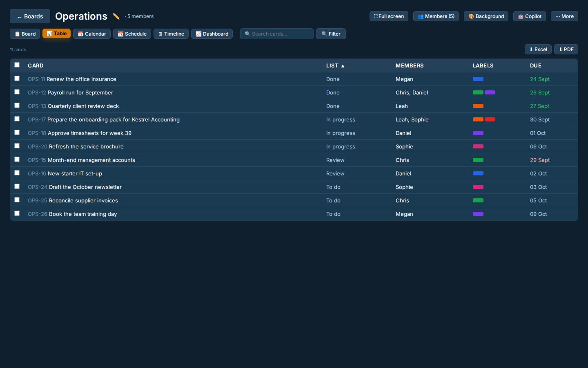Open card Approve timesheets for week 39

[89, 133]
